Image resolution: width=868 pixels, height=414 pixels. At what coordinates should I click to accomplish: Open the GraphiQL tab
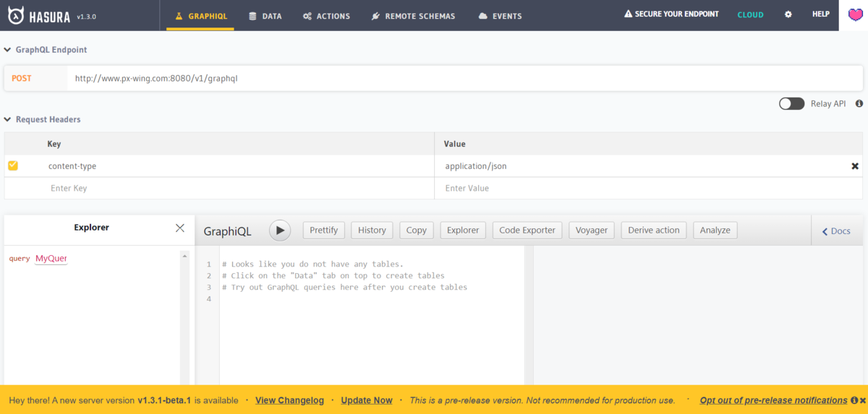pos(200,15)
